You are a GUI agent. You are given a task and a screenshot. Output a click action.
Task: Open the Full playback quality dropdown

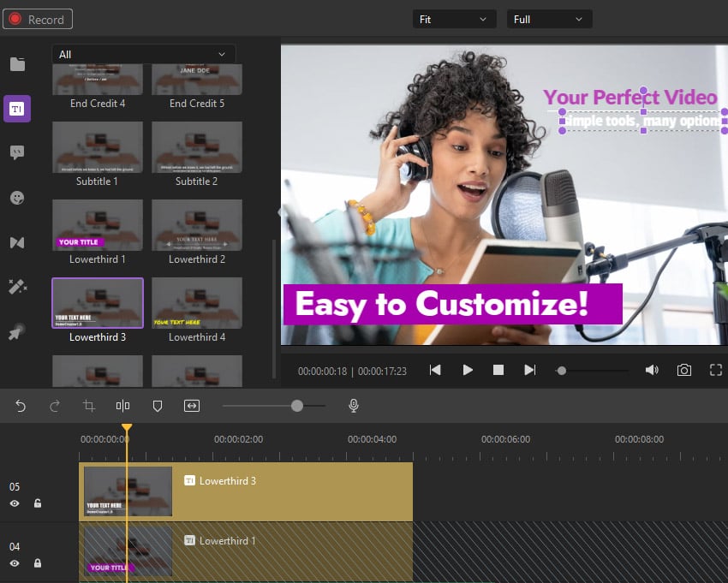coord(549,18)
